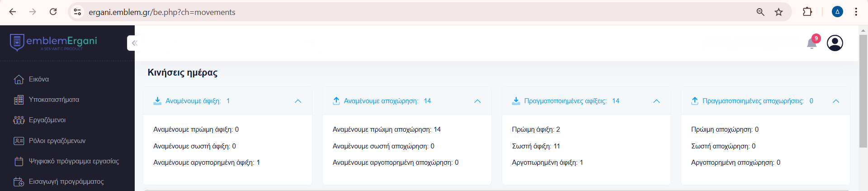Click the notifications bell icon
This screenshot has height=191, width=868.
(x=812, y=43)
